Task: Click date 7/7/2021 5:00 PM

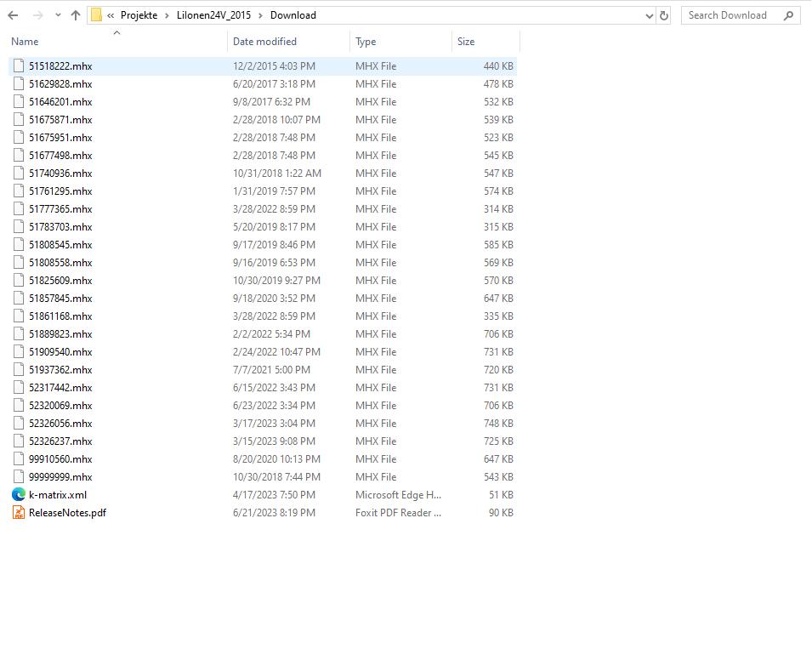Action: point(271,370)
